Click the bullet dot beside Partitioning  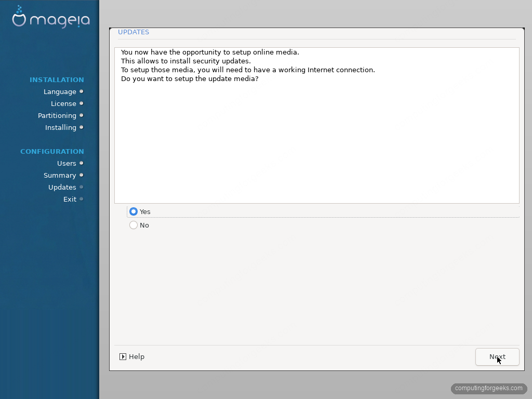(82, 115)
